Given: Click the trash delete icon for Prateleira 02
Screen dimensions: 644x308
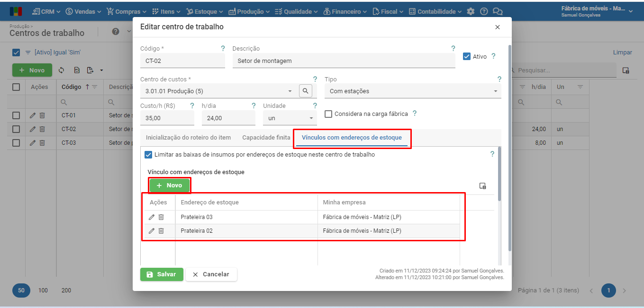Looking at the screenshot, I should tap(161, 231).
